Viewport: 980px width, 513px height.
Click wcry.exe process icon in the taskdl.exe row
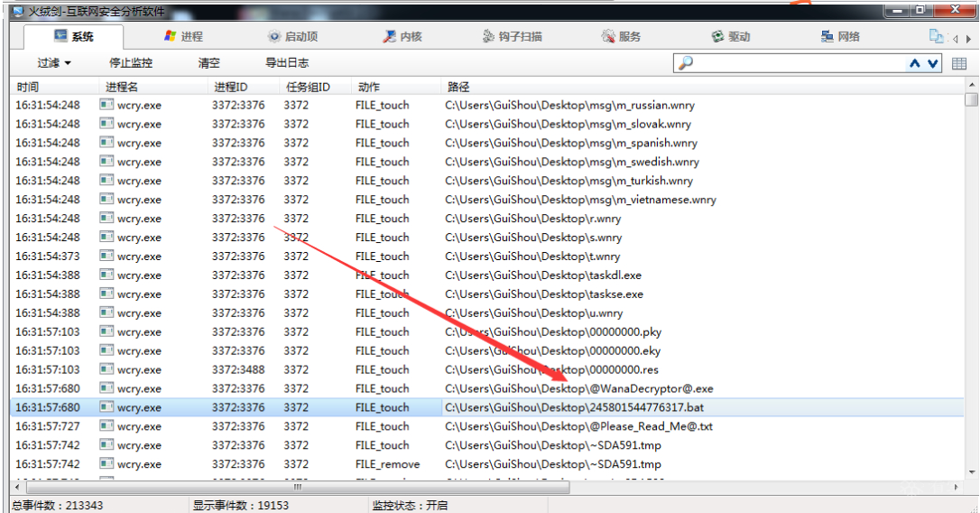pyautogui.click(x=106, y=275)
